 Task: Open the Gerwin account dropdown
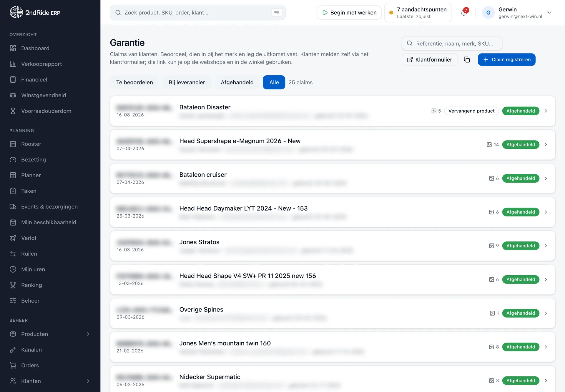click(549, 13)
